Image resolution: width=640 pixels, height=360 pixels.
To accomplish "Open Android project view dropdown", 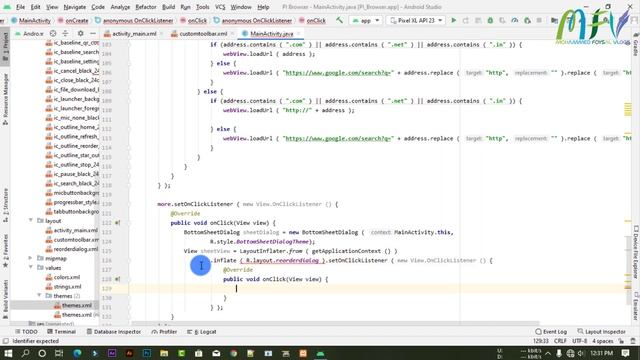I will [29, 33].
